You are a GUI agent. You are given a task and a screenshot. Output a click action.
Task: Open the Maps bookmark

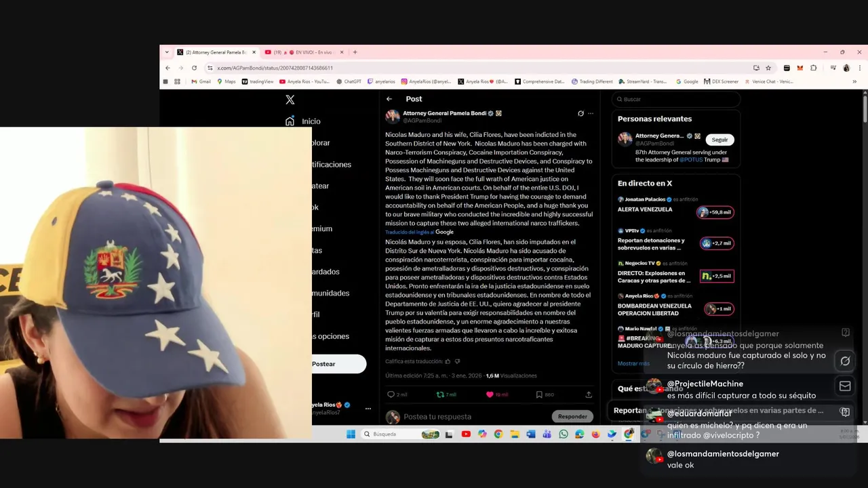pos(226,81)
